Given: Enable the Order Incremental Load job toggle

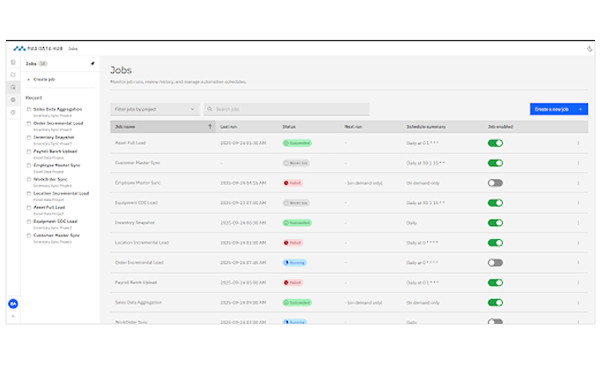Looking at the screenshot, I should click(x=495, y=263).
